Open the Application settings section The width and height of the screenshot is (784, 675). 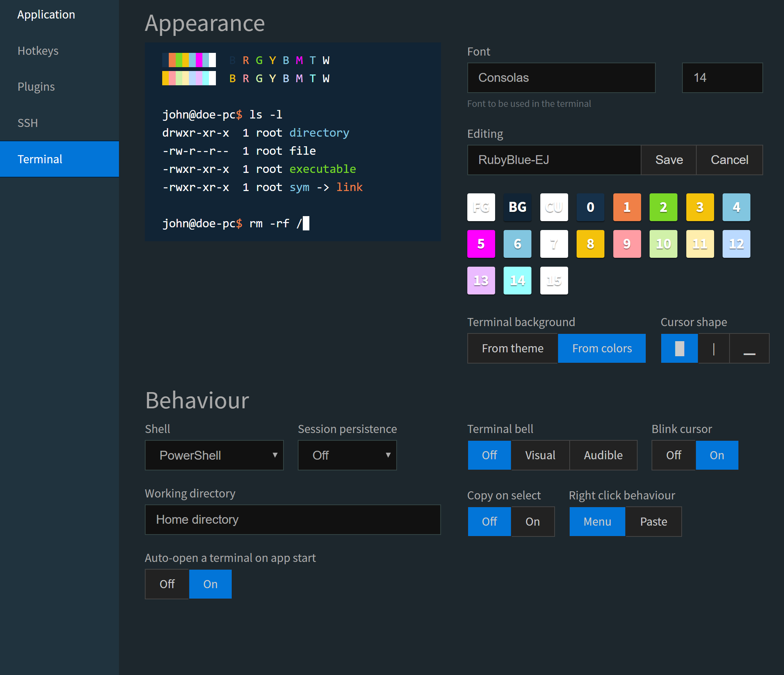(59, 15)
